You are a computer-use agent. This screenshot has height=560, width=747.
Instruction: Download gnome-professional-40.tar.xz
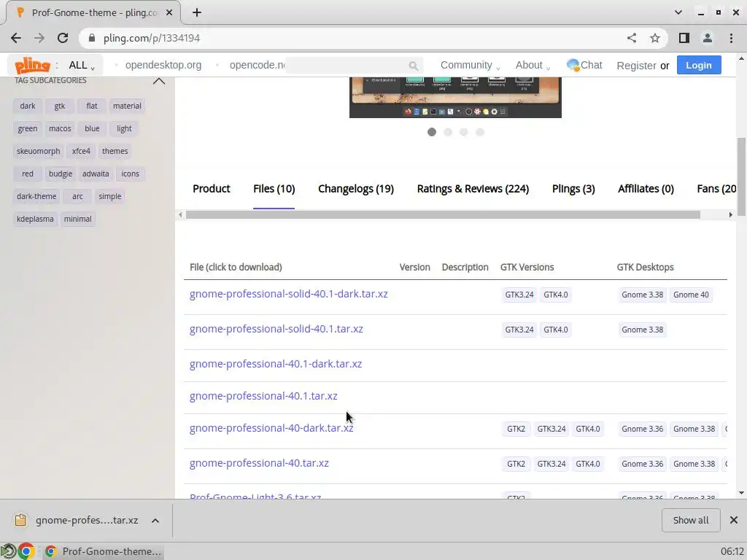pyautogui.click(x=259, y=463)
